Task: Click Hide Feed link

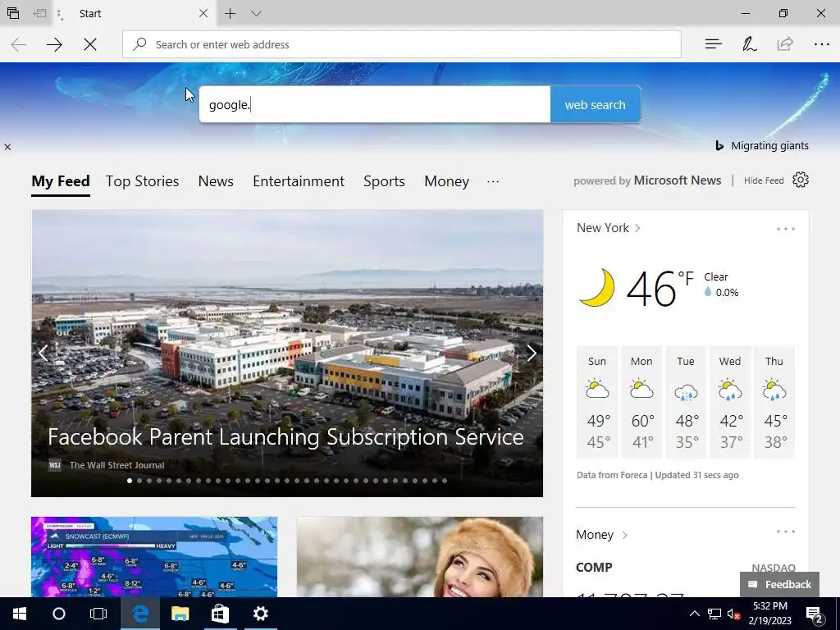Action: pos(764,180)
